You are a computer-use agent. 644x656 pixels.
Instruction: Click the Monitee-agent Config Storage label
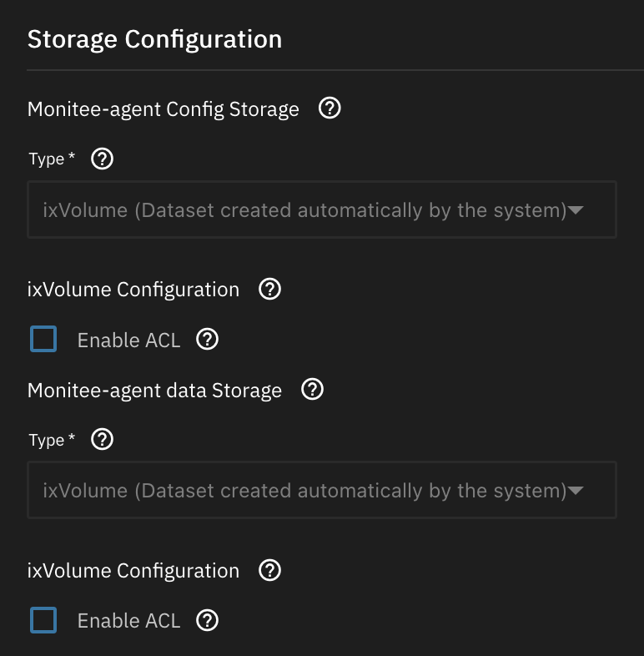point(164,109)
